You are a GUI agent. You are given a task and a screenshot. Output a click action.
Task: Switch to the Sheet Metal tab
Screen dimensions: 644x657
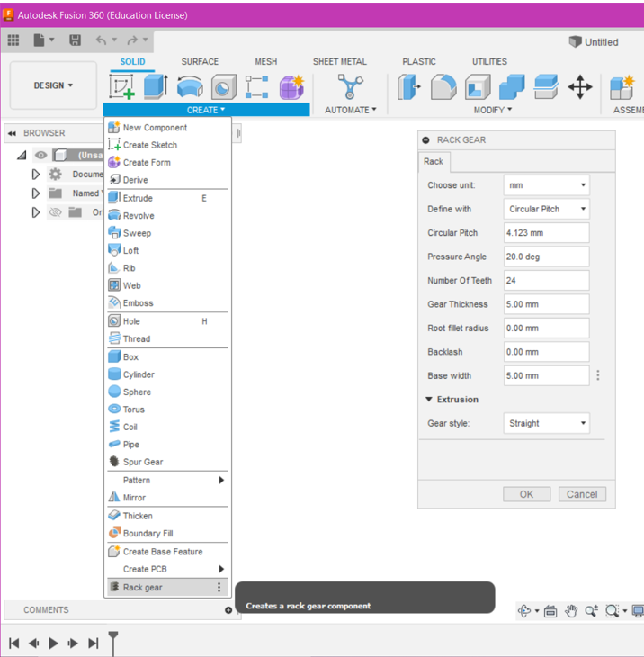[339, 62]
